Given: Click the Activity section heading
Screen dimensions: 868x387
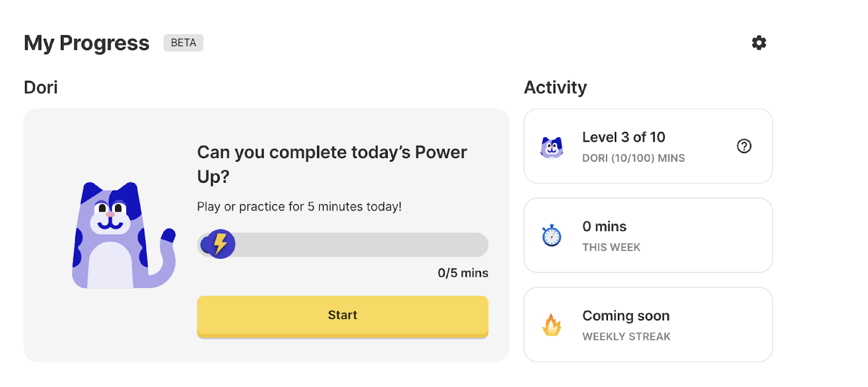Looking at the screenshot, I should [x=555, y=87].
